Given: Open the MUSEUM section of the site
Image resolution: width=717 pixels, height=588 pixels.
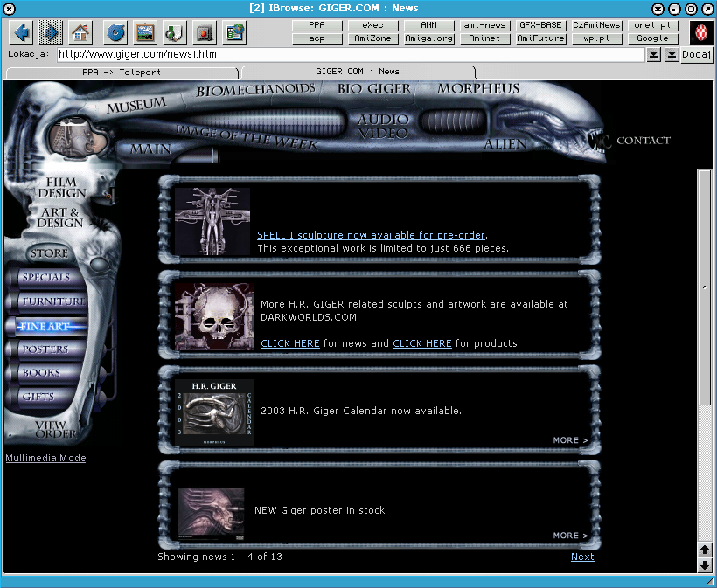Looking at the screenshot, I should pos(136,105).
